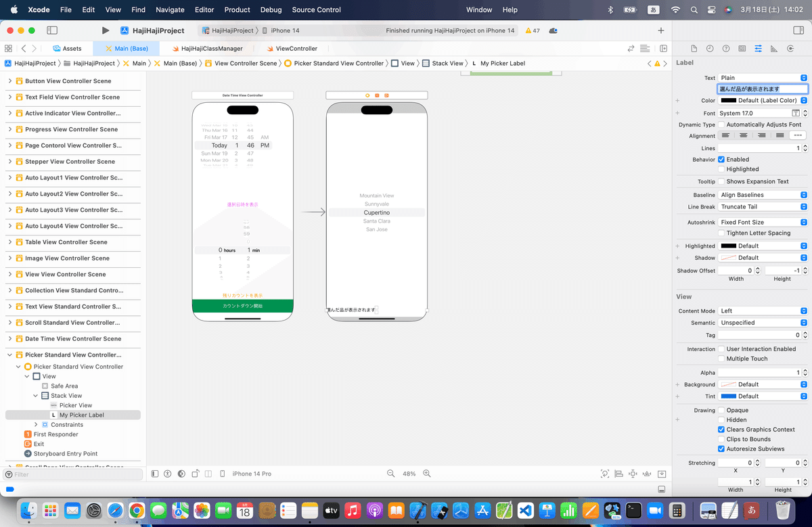Open the font picker T button
Image resolution: width=812 pixels, height=527 pixels.
pos(796,113)
